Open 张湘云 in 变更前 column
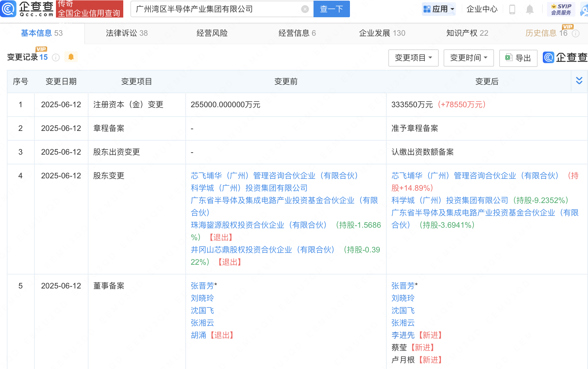 (202, 323)
